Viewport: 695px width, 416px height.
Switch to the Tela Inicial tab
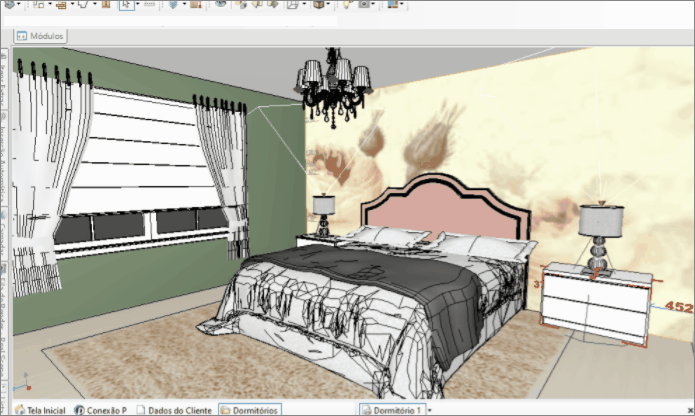click(40, 410)
